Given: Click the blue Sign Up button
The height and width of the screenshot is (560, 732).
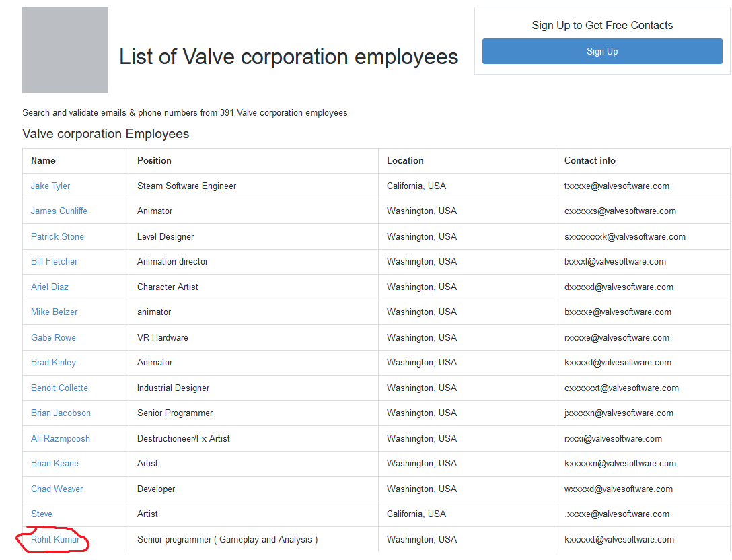Looking at the screenshot, I should click(601, 51).
